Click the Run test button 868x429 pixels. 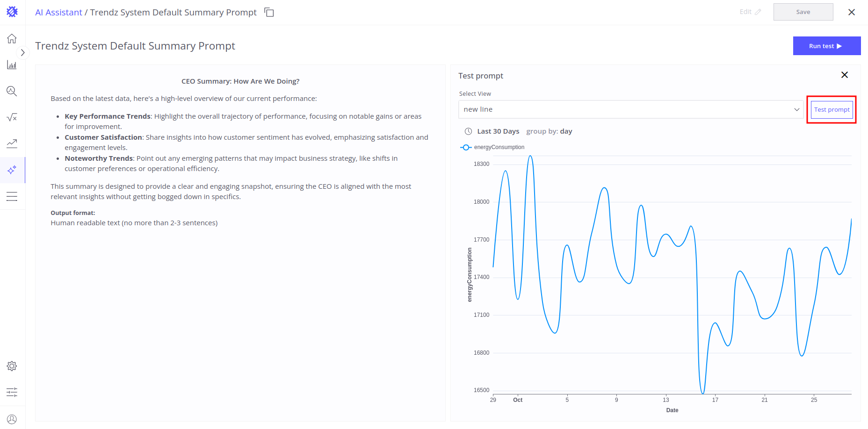[826, 46]
